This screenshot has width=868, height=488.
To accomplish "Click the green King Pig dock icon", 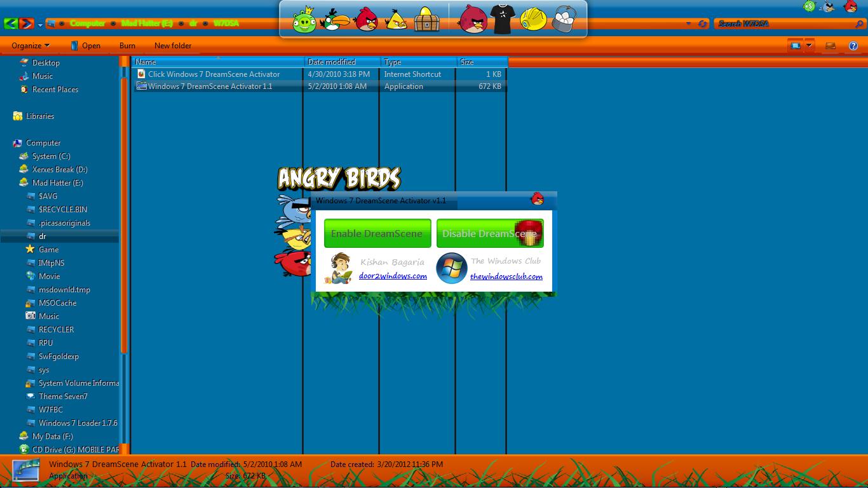I will tap(304, 20).
